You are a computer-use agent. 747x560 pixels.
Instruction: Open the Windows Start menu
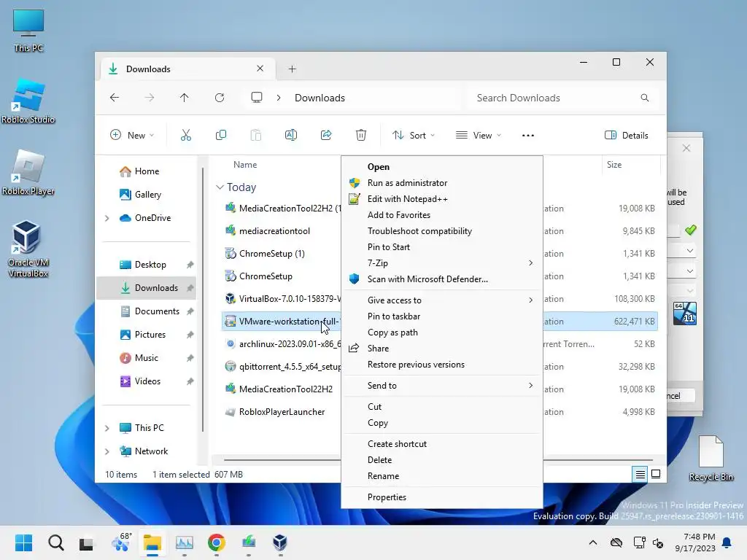point(23,542)
